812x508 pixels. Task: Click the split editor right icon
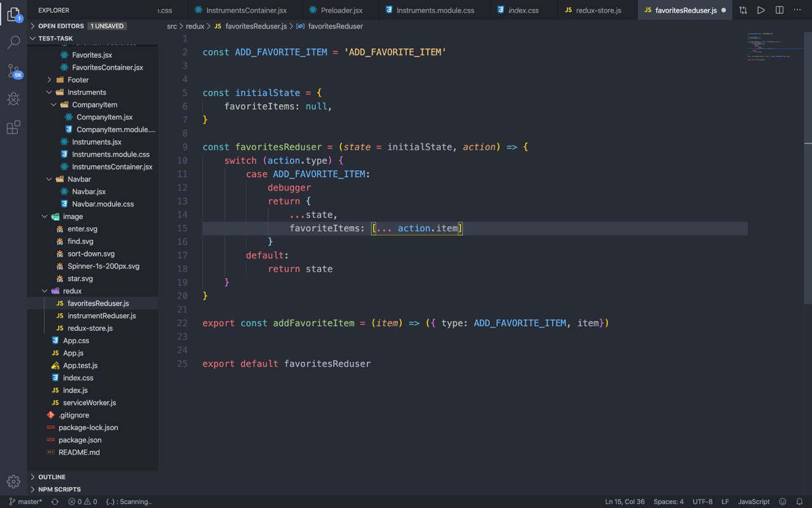coord(780,10)
